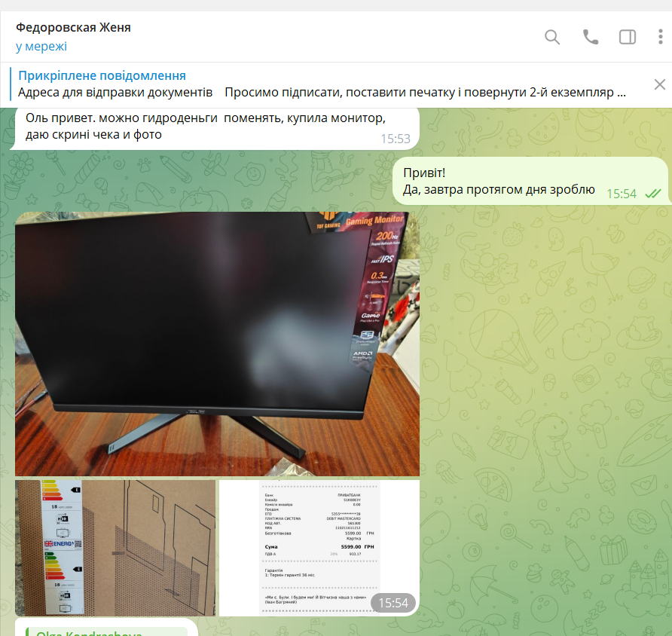Click the 15:54 badge on receipt photo
This screenshot has width=672, height=636.
(x=393, y=603)
